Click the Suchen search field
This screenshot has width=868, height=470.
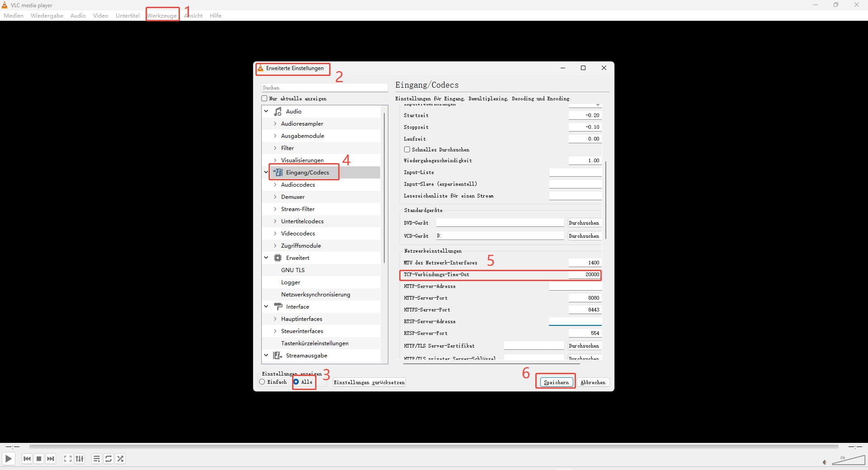tap(325, 88)
